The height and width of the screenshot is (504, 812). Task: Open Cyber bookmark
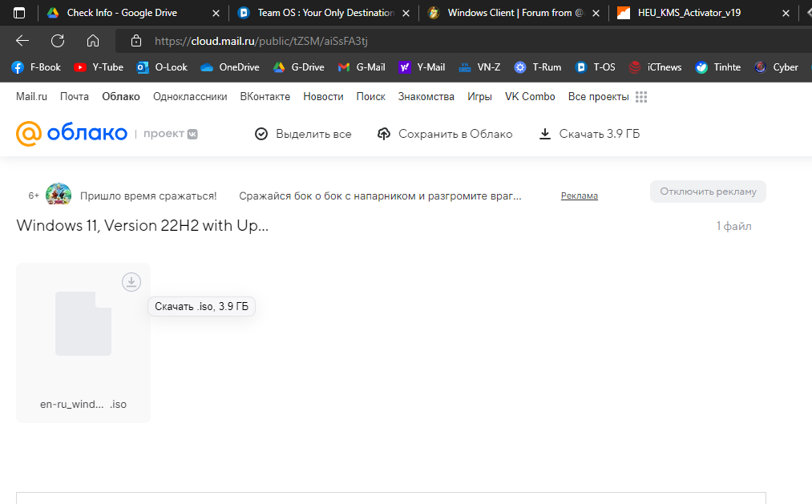[x=776, y=67]
